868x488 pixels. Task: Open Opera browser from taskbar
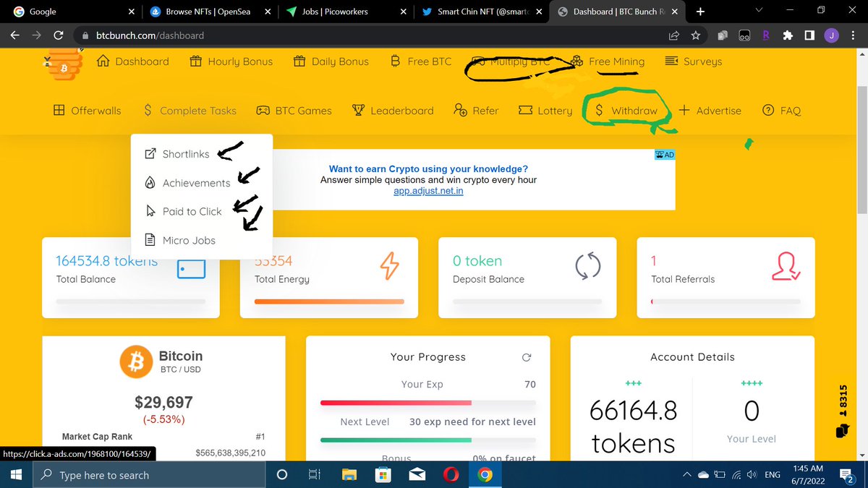click(451, 475)
